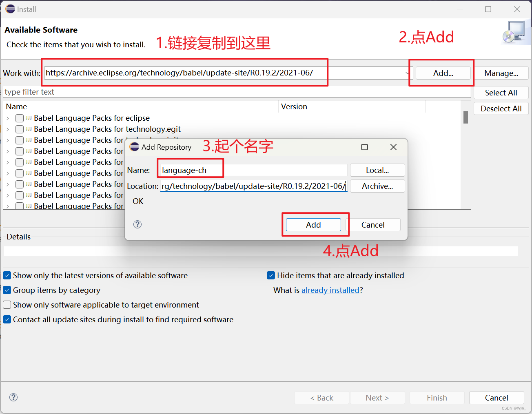Click the Name field containing language-ch

[254, 170]
